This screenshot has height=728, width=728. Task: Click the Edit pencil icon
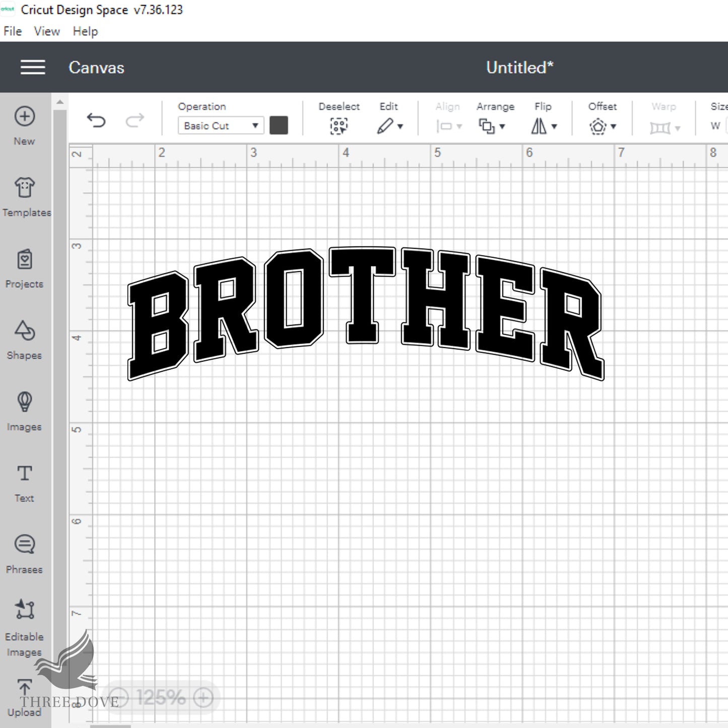click(385, 126)
